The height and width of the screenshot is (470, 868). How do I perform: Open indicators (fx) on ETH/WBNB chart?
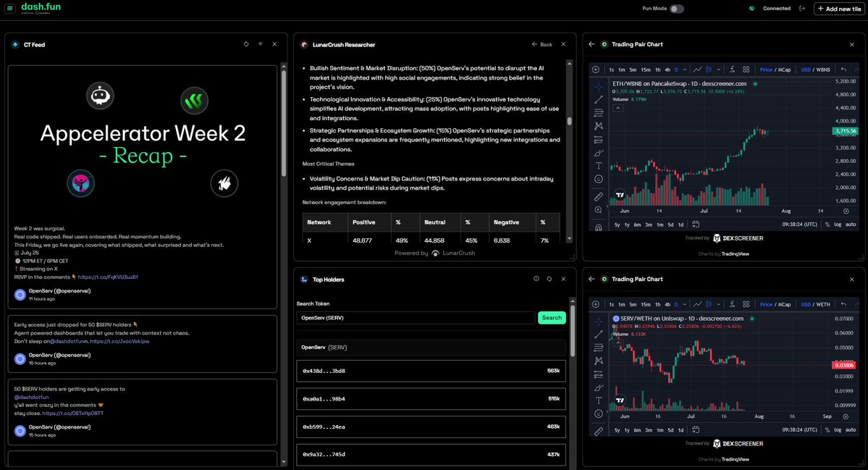click(732, 70)
